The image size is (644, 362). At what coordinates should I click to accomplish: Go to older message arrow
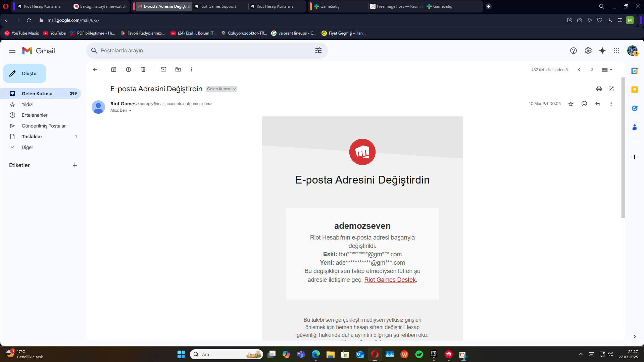pyautogui.click(x=592, y=69)
